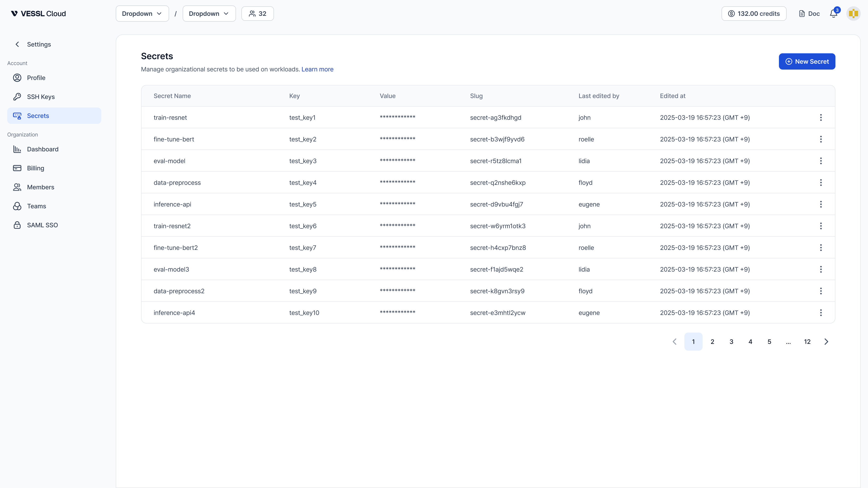Open the notifications bell
Image resolution: width=868 pixels, height=488 pixels.
(x=833, y=14)
